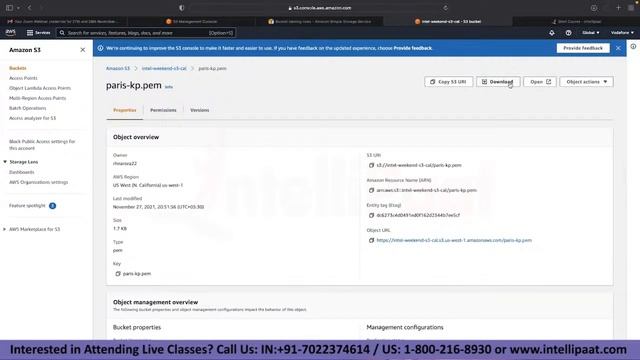640x360 pixels.
Task: Open the notifications bell icon
Action: click(551, 33)
